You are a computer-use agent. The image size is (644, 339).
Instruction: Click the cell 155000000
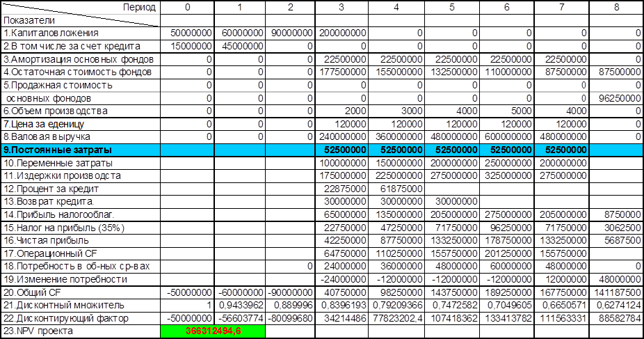[399, 72]
